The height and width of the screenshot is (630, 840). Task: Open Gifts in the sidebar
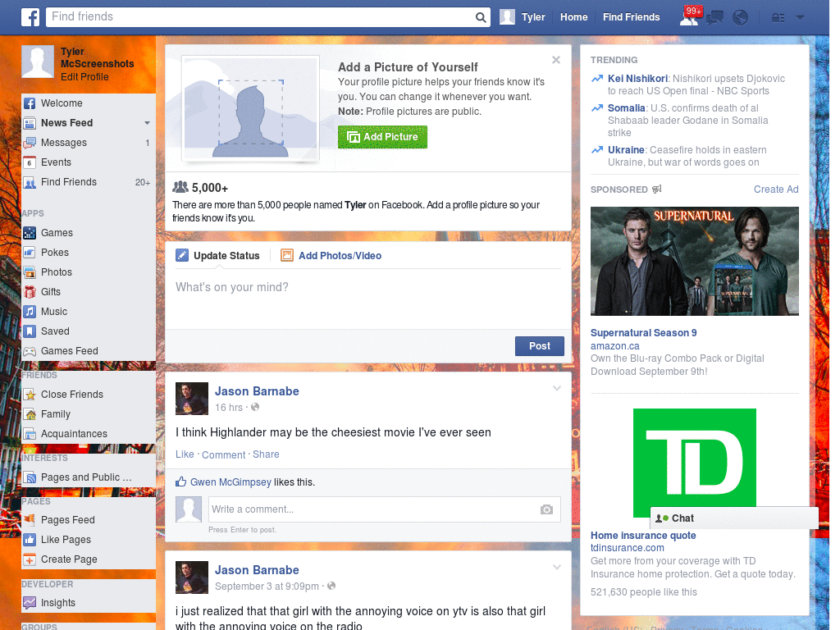pos(89,292)
